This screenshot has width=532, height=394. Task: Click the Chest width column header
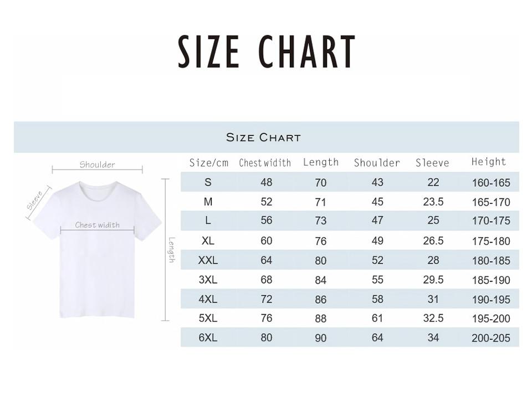click(265, 163)
